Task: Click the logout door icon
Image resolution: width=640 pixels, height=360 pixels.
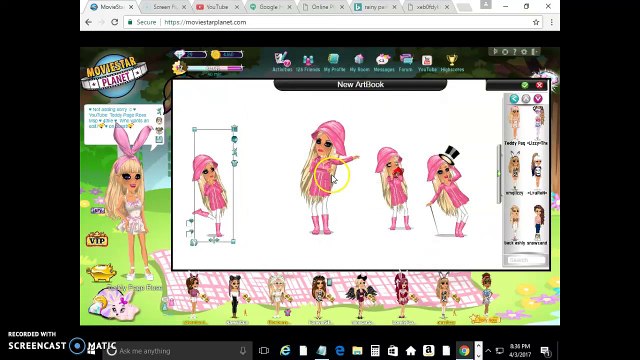Action: [x=534, y=52]
